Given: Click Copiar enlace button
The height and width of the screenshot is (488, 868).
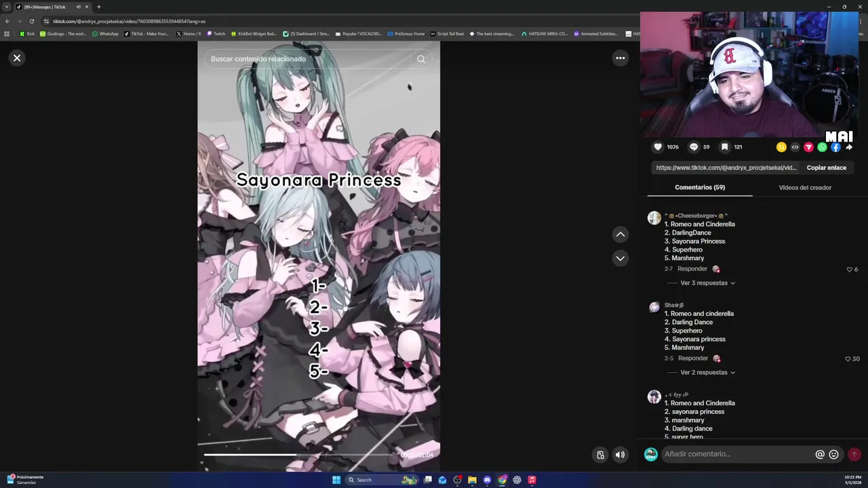Looking at the screenshot, I should tap(826, 167).
